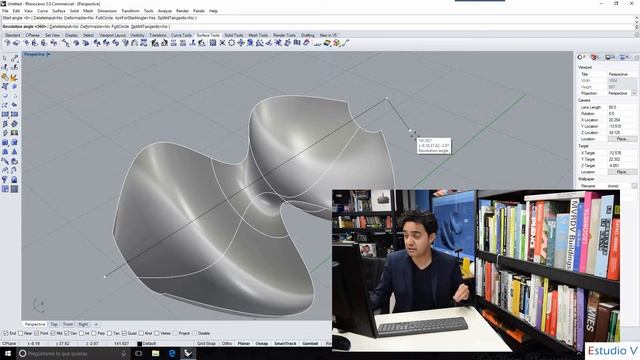Switch to the Top viewport tab
Screen dimensions: 640x360
click(x=54, y=324)
